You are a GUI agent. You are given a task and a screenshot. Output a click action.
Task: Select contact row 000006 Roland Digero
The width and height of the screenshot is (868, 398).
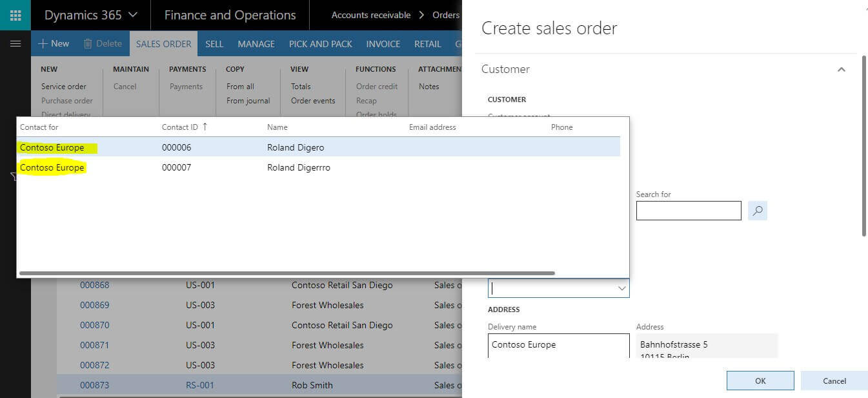coord(319,147)
